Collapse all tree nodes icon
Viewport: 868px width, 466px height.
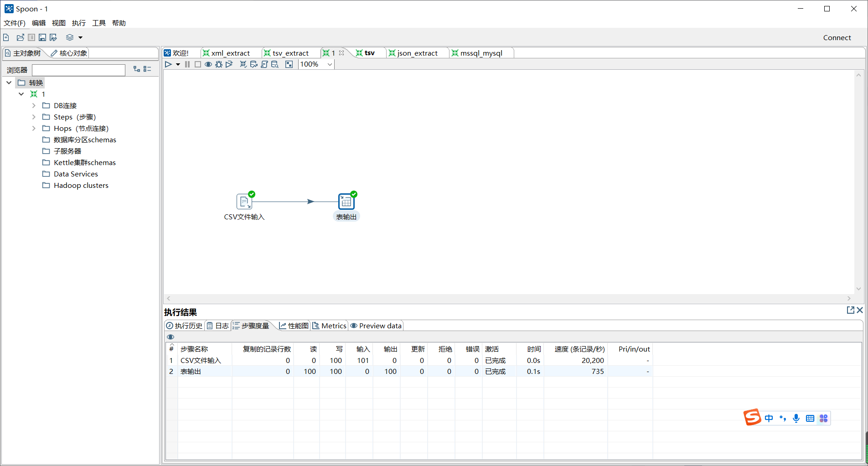[x=147, y=69]
